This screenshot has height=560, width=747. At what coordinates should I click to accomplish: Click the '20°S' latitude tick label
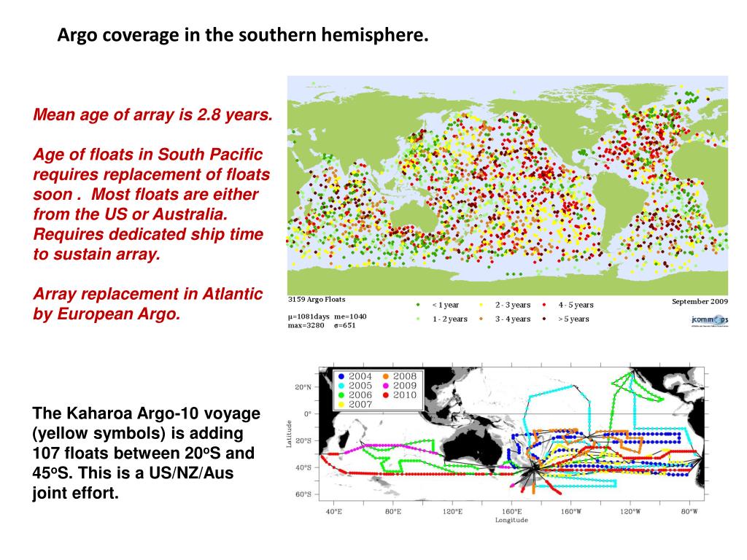point(303,441)
